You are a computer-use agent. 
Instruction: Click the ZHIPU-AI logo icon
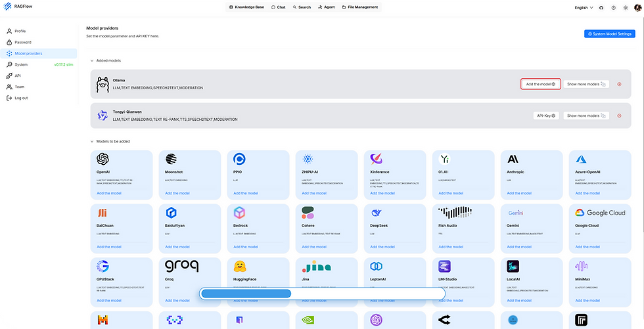(x=308, y=159)
